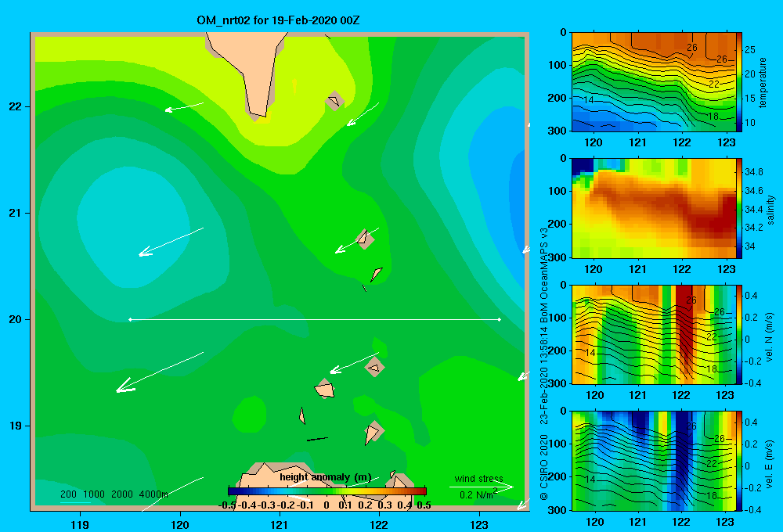Click the right endpoint of the white transect line
This screenshot has width=783, height=532.
[x=500, y=319]
